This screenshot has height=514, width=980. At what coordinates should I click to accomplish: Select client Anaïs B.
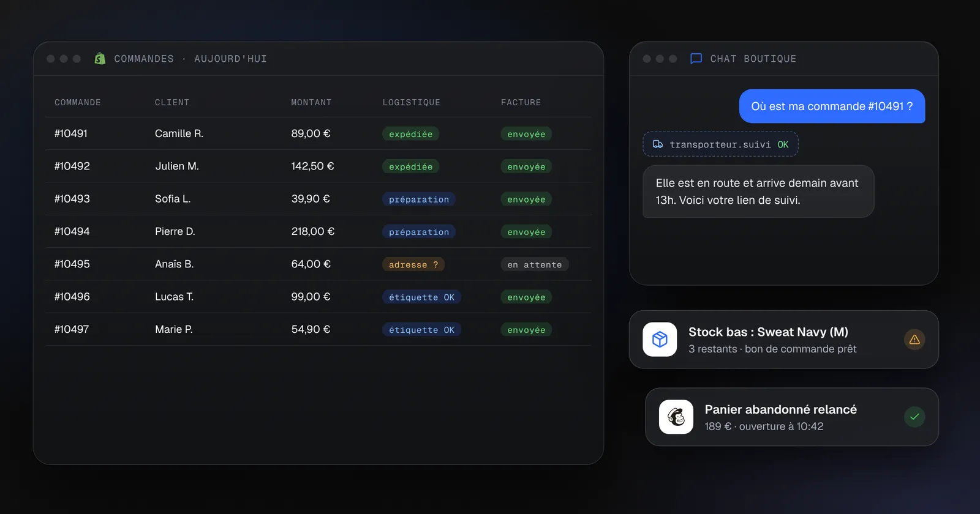point(174,264)
